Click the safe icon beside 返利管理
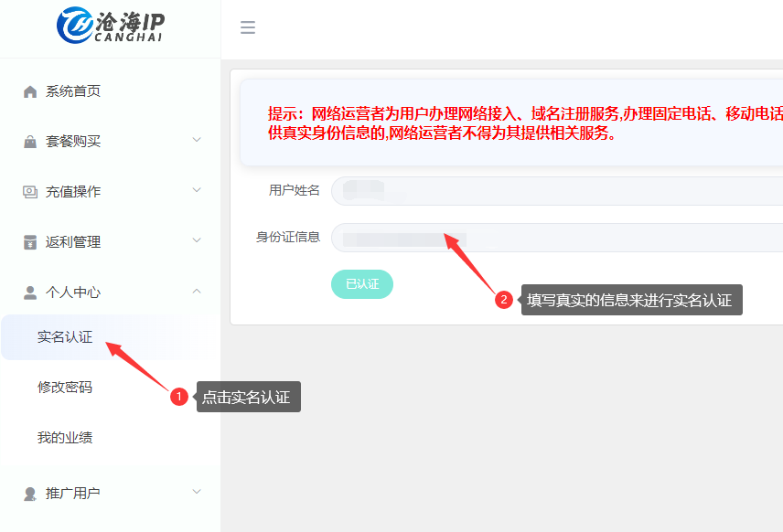783x532 pixels. point(32,241)
